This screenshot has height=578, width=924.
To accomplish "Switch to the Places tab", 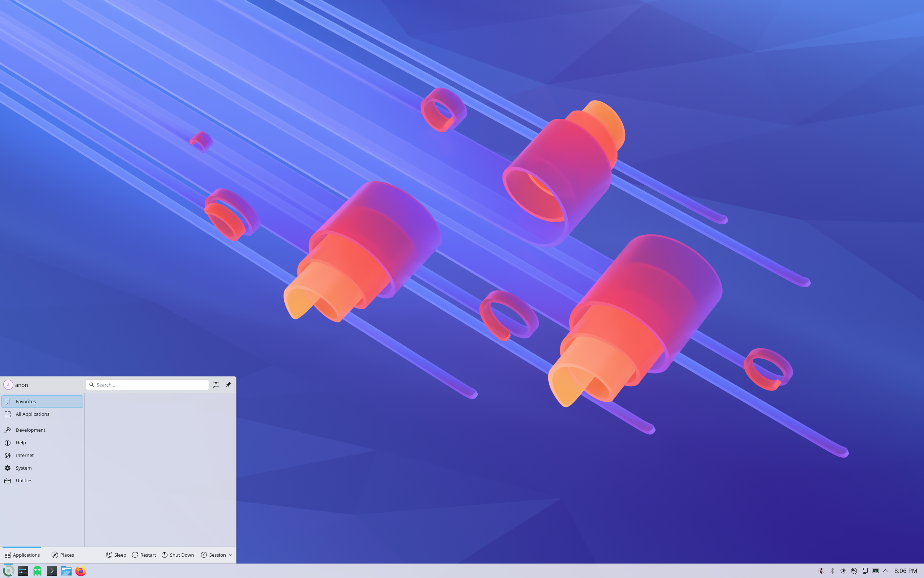I will coord(63,555).
